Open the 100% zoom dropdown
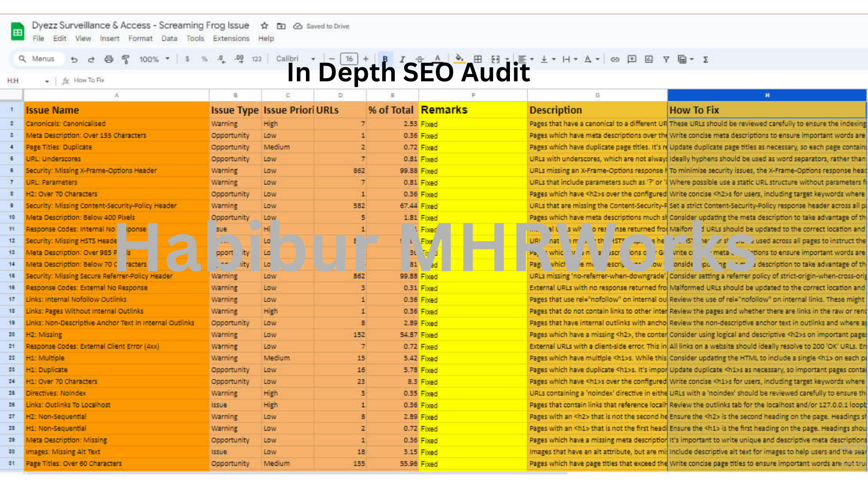The width and height of the screenshot is (868, 488). point(154,59)
